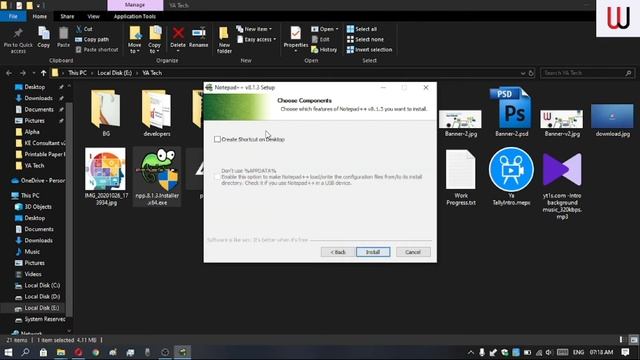Image resolution: width=640 pixels, height=360 pixels.
Task: Go Back in Notepad++ setup
Action: tap(338, 252)
